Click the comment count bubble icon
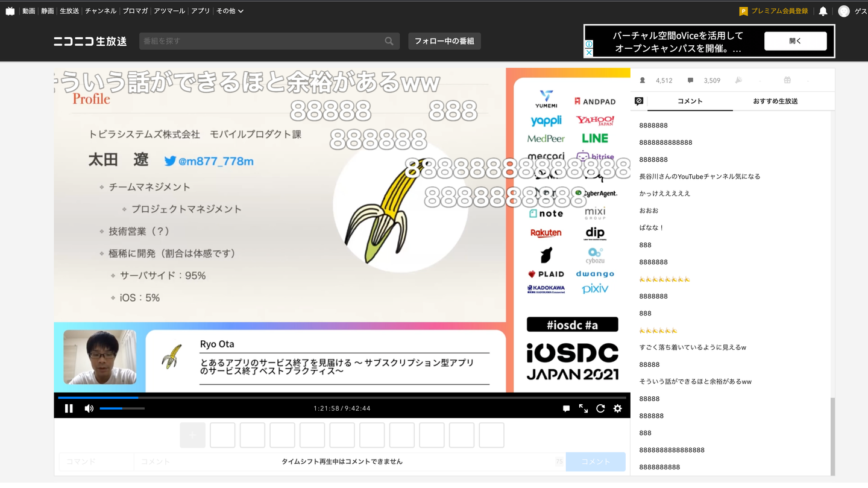868x488 pixels. [690, 80]
